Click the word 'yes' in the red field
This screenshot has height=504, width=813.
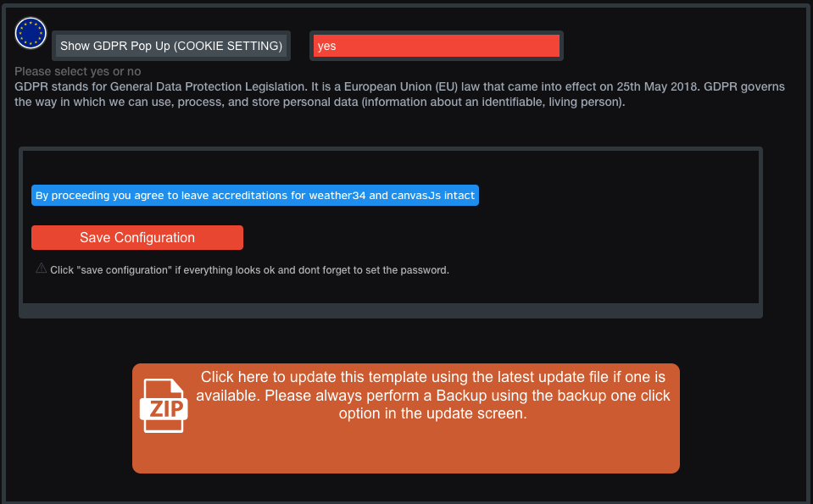[x=326, y=46]
